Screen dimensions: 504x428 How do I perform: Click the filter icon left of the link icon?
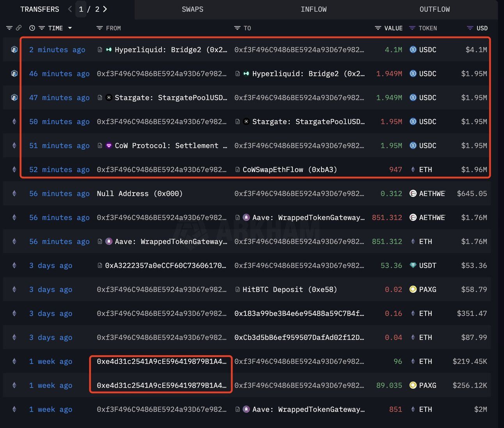point(9,28)
